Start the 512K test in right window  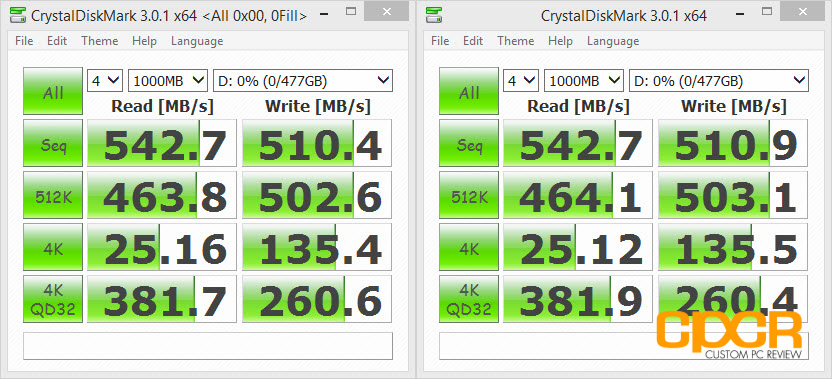pyautogui.click(x=469, y=195)
